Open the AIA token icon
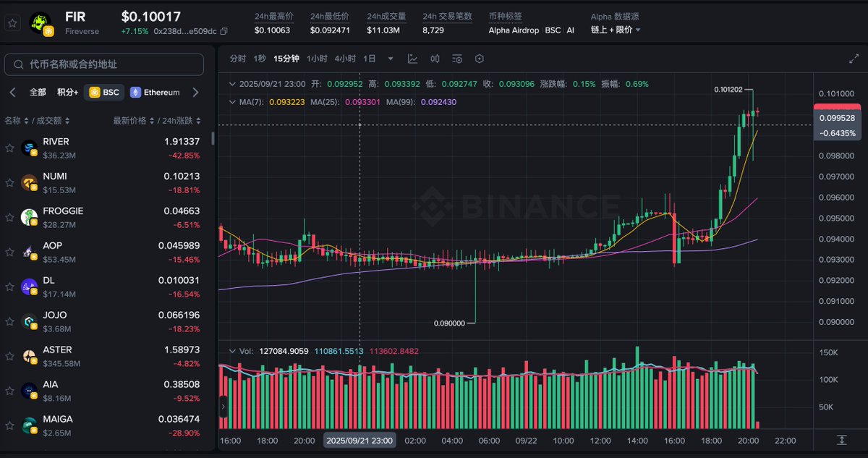The height and width of the screenshot is (458, 868). (29, 391)
